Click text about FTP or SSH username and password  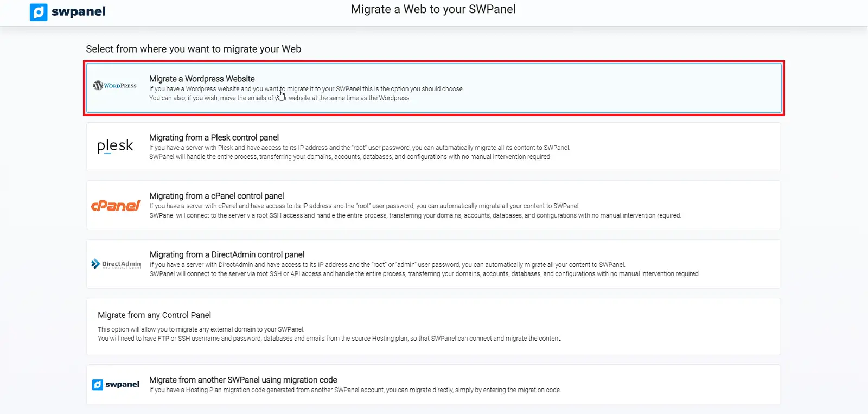(329, 339)
